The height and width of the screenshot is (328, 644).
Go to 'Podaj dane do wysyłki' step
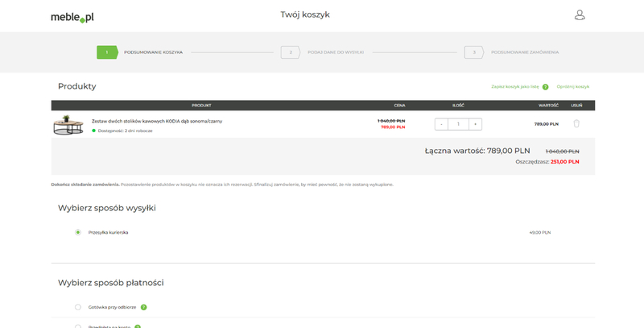tap(335, 52)
